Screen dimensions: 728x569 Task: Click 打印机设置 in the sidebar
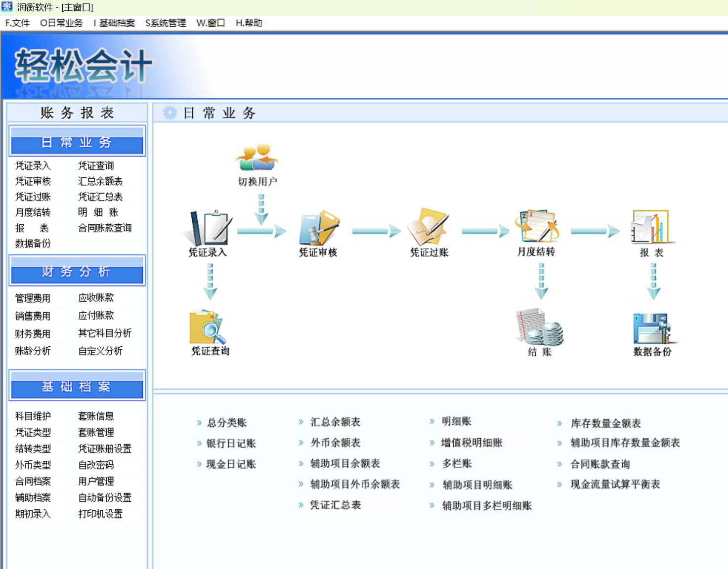(x=100, y=514)
